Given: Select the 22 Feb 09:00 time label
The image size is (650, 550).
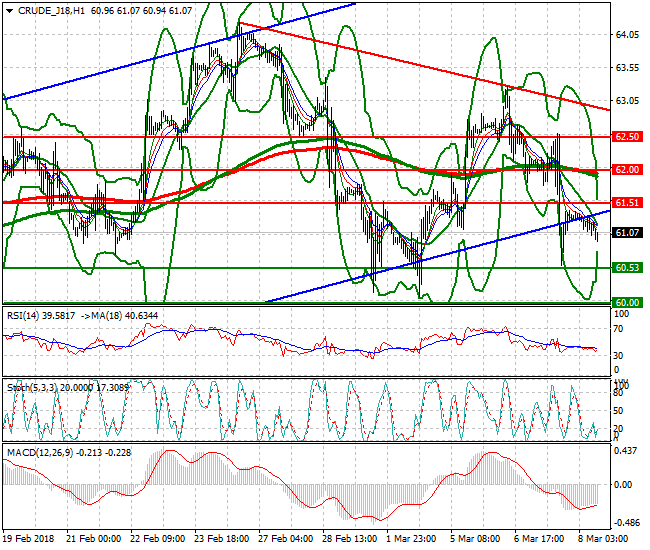Looking at the screenshot, I should pyautogui.click(x=158, y=539).
